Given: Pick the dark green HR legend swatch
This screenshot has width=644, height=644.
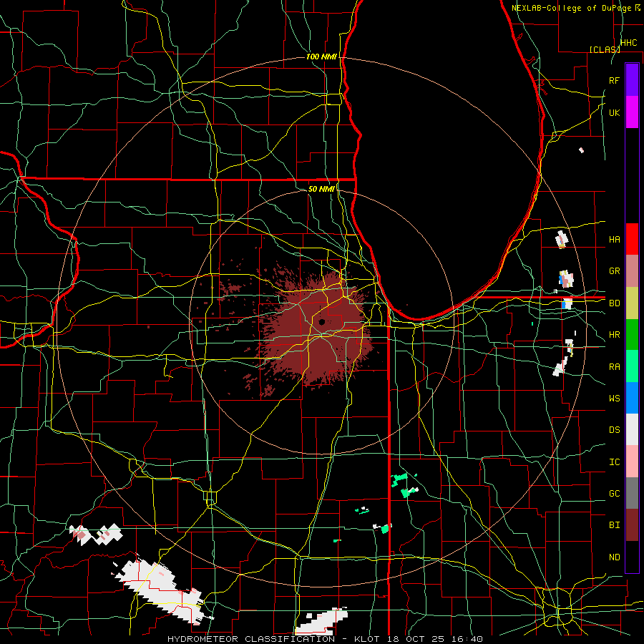Looking at the screenshot, I should [632, 335].
